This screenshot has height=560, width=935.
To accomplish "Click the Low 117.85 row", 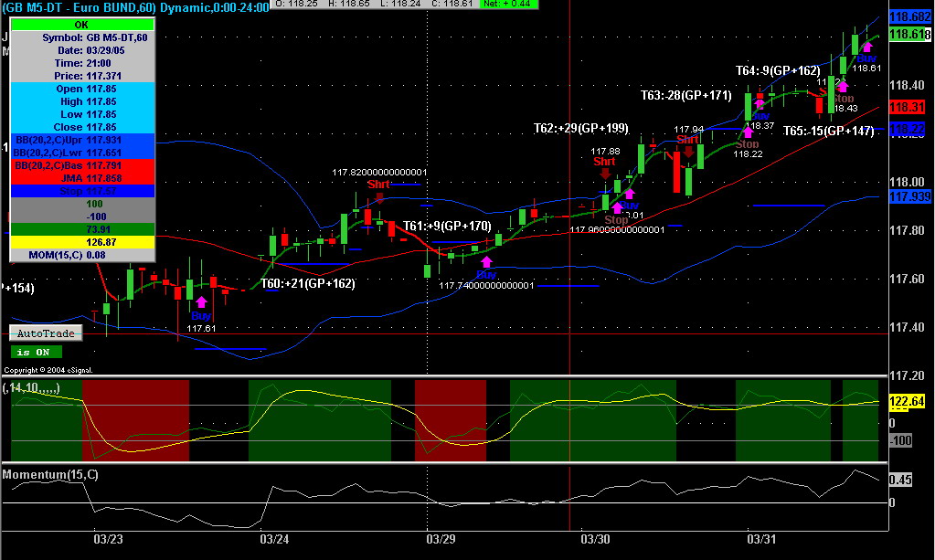I will pos(82,114).
